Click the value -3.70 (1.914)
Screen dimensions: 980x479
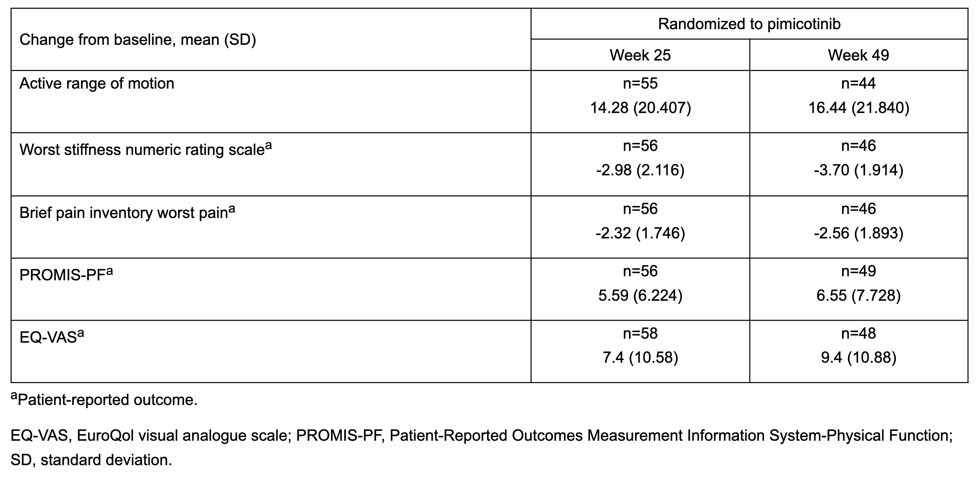click(859, 170)
